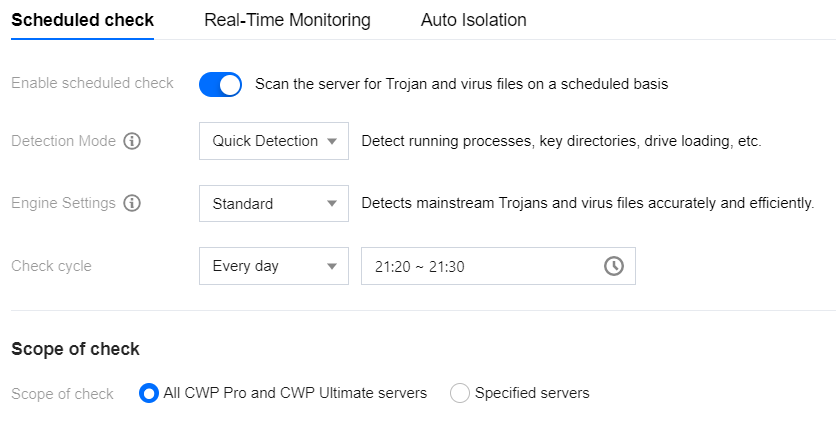836x427 pixels.
Task: Click the Engine Settings info icon
Action: pyautogui.click(x=132, y=203)
